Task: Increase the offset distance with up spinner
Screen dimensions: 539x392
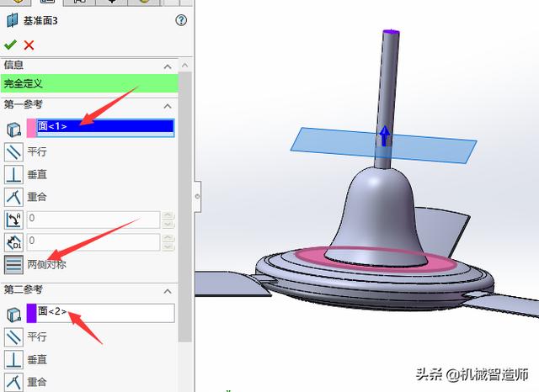Action: (168, 238)
